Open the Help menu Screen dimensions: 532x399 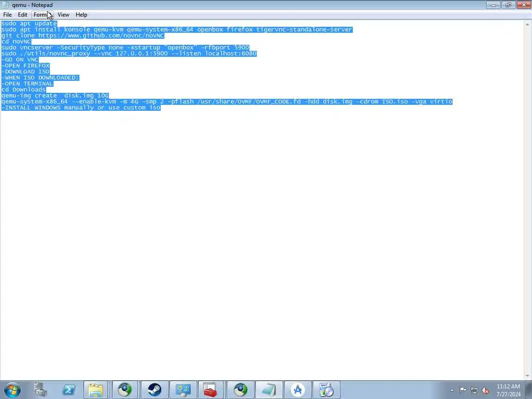click(x=81, y=15)
